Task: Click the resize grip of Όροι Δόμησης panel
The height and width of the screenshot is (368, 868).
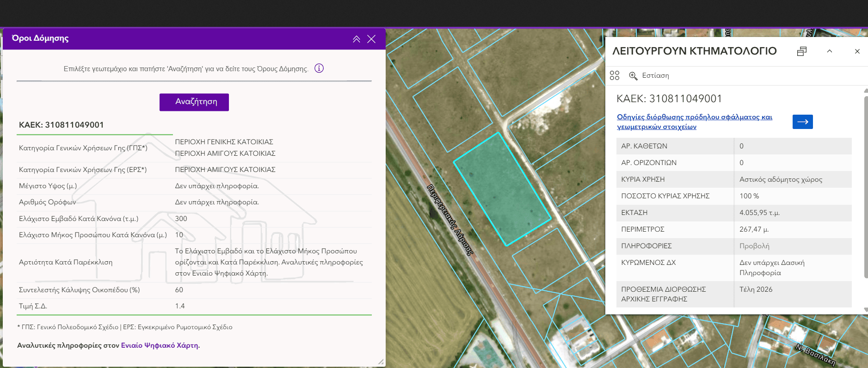Action: coord(381,362)
